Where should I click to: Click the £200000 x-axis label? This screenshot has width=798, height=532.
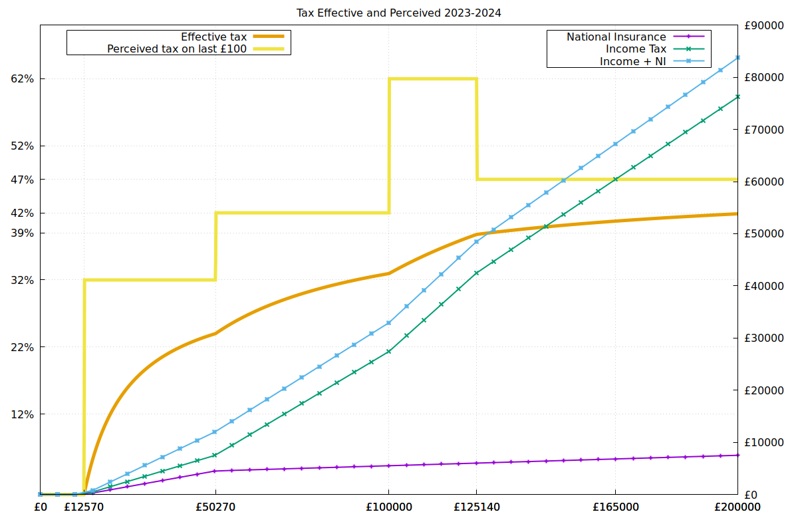point(736,507)
